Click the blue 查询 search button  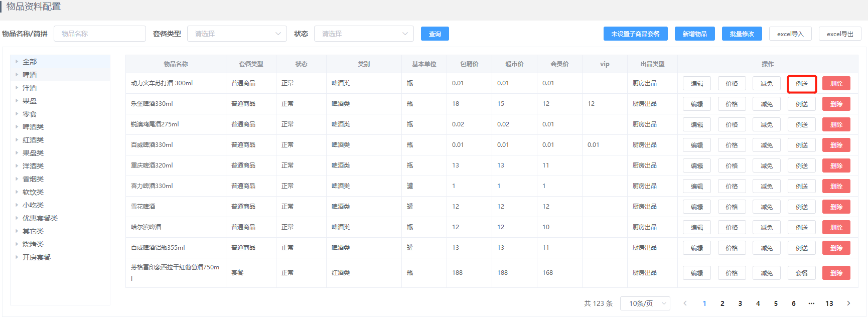tap(435, 34)
